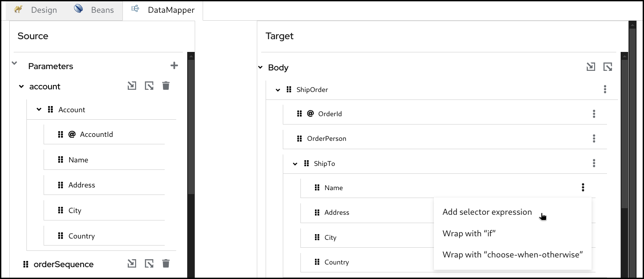Collapse the ShipTo node in Target

(295, 164)
